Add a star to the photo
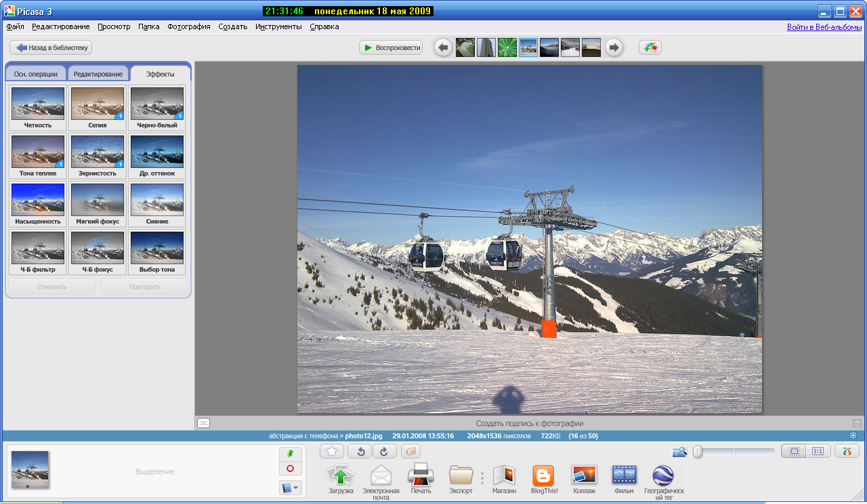The width and height of the screenshot is (867, 504). pyautogui.click(x=332, y=451)
